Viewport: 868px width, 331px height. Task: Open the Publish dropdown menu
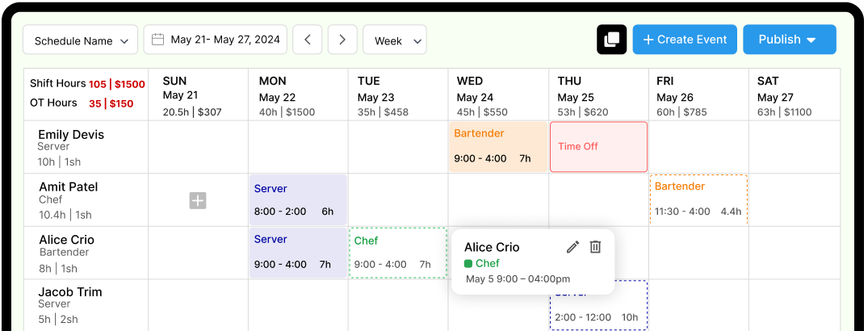click(789, 40)
